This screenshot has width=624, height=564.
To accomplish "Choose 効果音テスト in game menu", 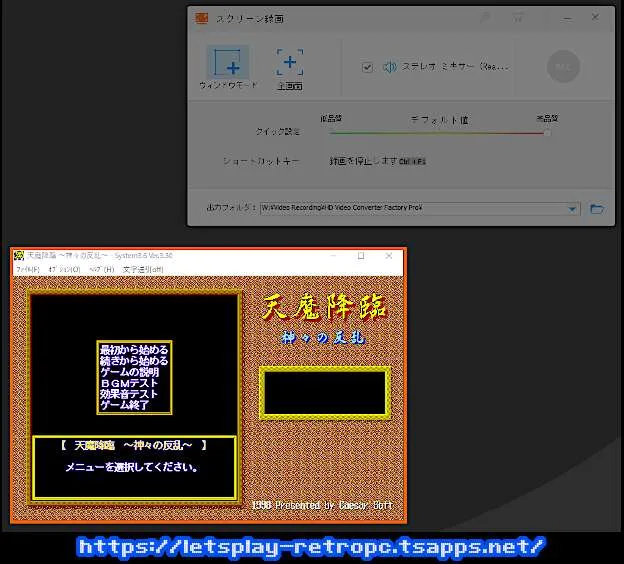I will click(x=129, y=394).
